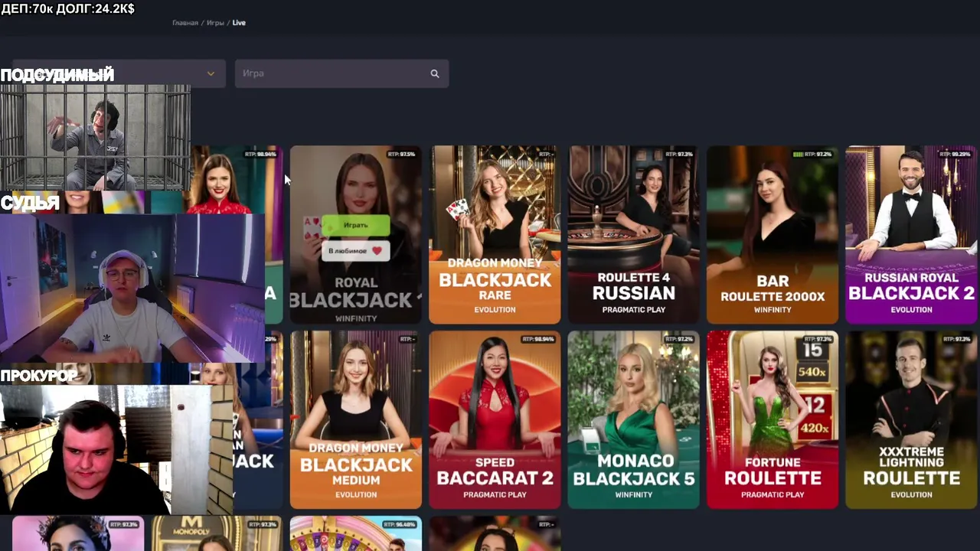Click the Winfinity label under Royal Blackjack
Screen dimensions: 980x551
[356, 318]
